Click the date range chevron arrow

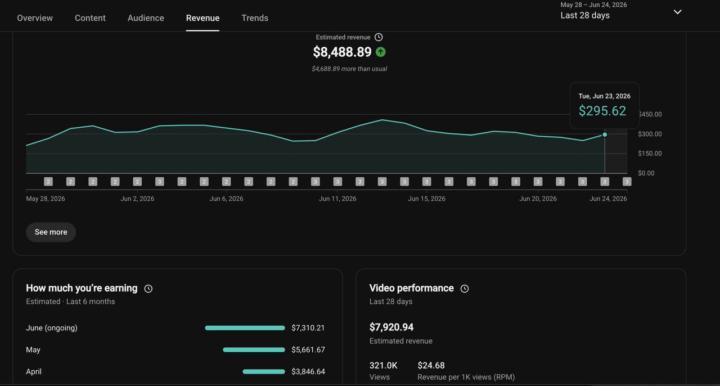(x=677, y=12)
